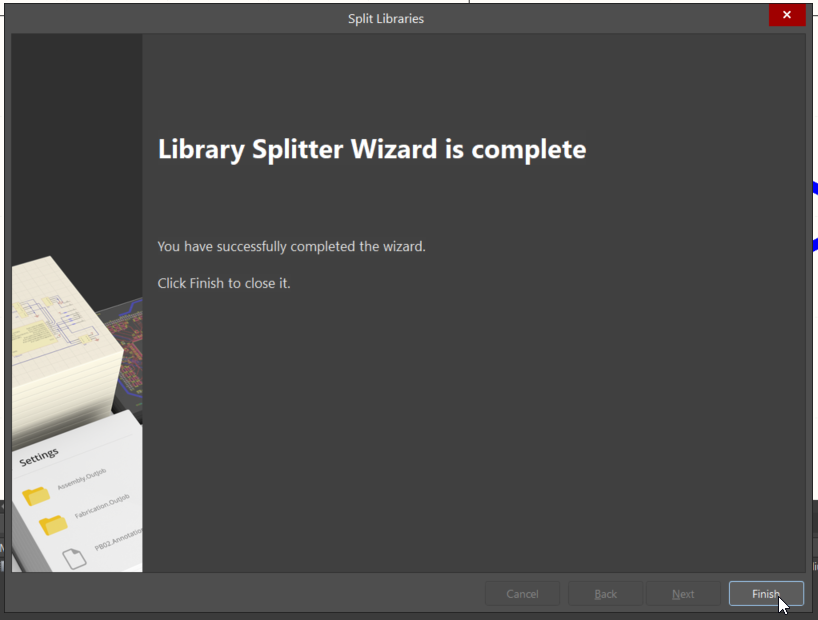Image resolution: width=818 pixels, height=620 pixels.
Task: Click the Assembly.Outjob yellow folder icon
Action: [36, 495]
